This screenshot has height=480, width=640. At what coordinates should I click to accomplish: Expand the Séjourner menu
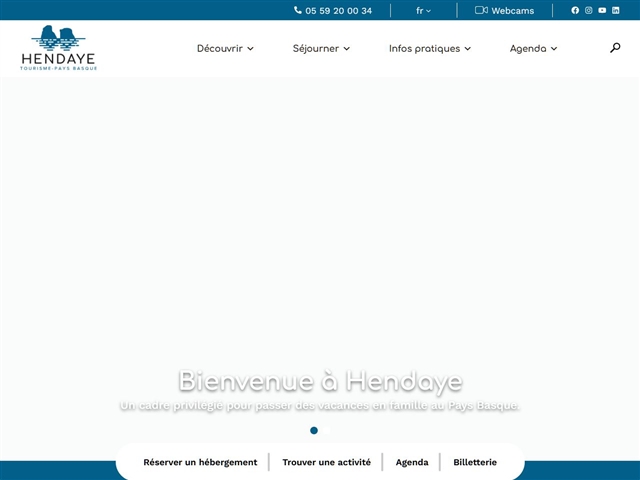321,49
